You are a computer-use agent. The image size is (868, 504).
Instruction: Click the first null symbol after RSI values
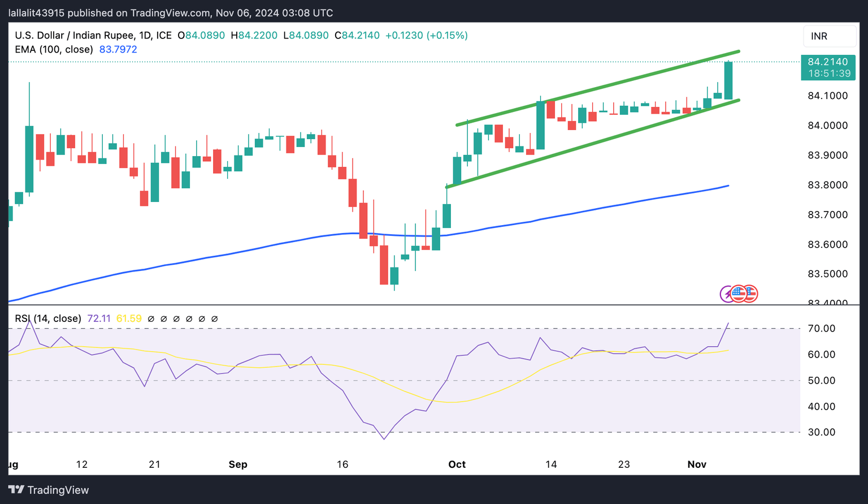(151, 319)
